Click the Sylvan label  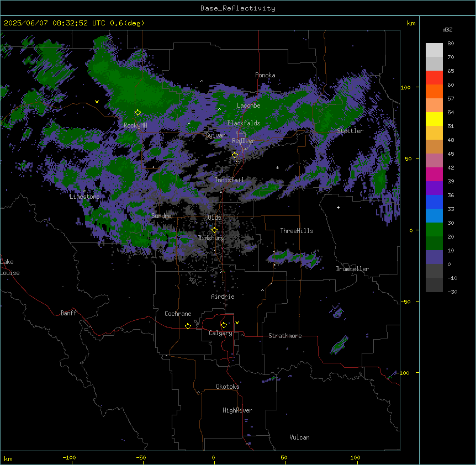click(215, 135)
